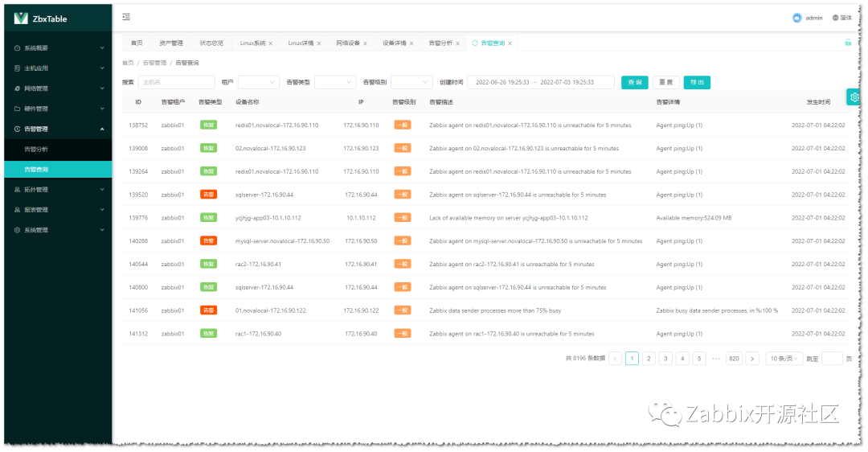Click the 恢复 tag in row 138752
868x452 pixels.
coord(209,125)
